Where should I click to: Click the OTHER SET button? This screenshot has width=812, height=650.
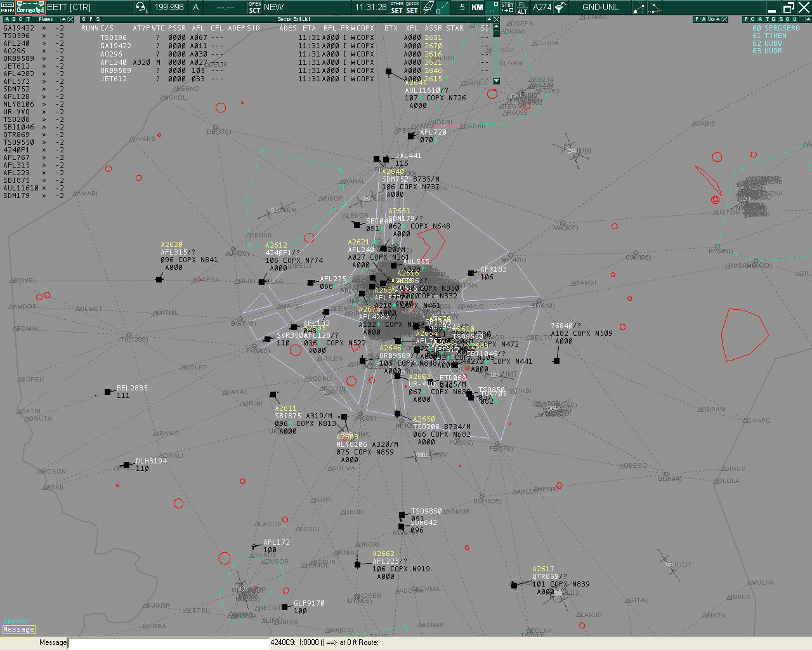[397, 7]
